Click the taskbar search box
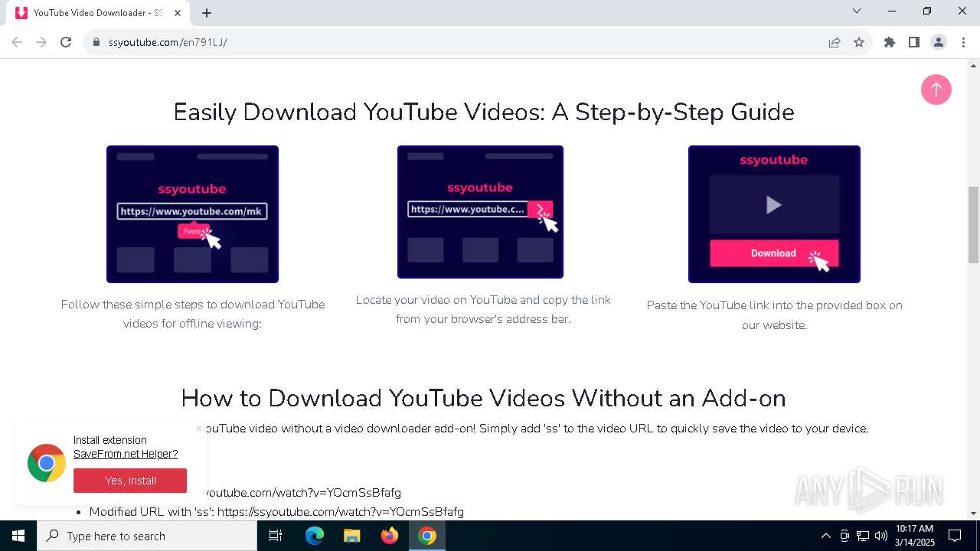The height and width of the screenshot is (551, 980). pyautogui.click(x=147, y=536)
